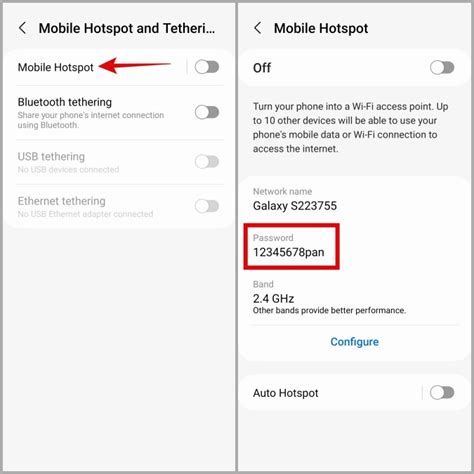The width and height of the screenshot is (474, 474).
Task: Toggle the USB tethering switch
Action: tap(207, 162)
